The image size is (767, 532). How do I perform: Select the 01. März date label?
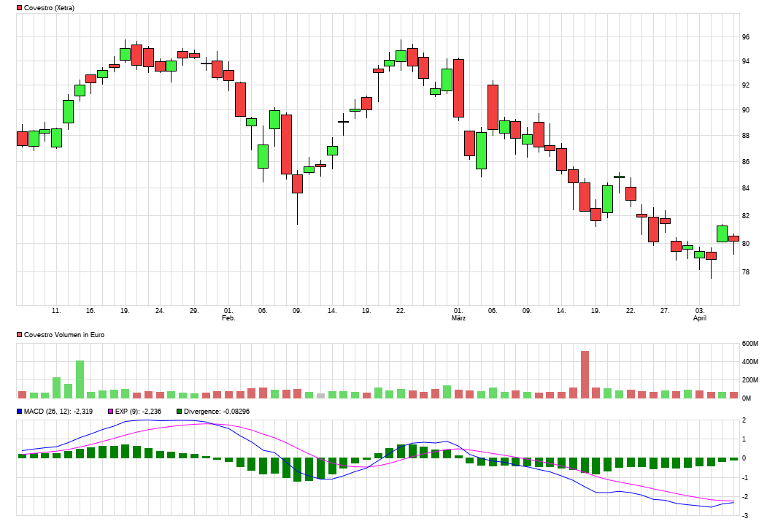click(x=458, y=314)
